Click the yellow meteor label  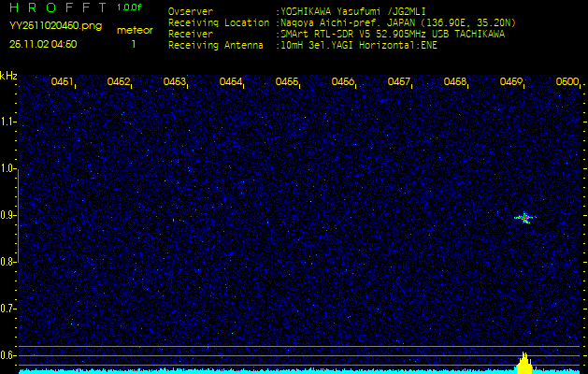[133, 31]
